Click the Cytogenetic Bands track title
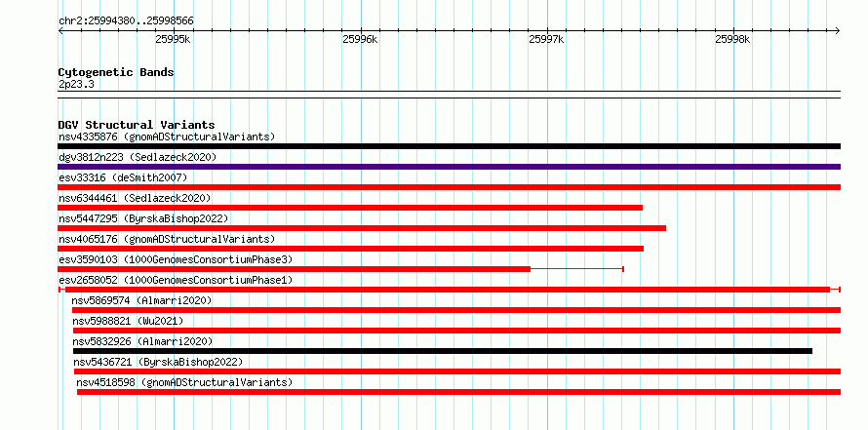Viewport: 868px width, 430px height. (116, 72)
